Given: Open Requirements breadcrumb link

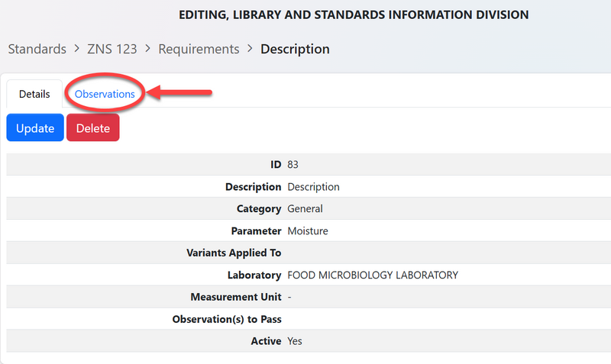Looking at the screenshot, I should 199,49.
